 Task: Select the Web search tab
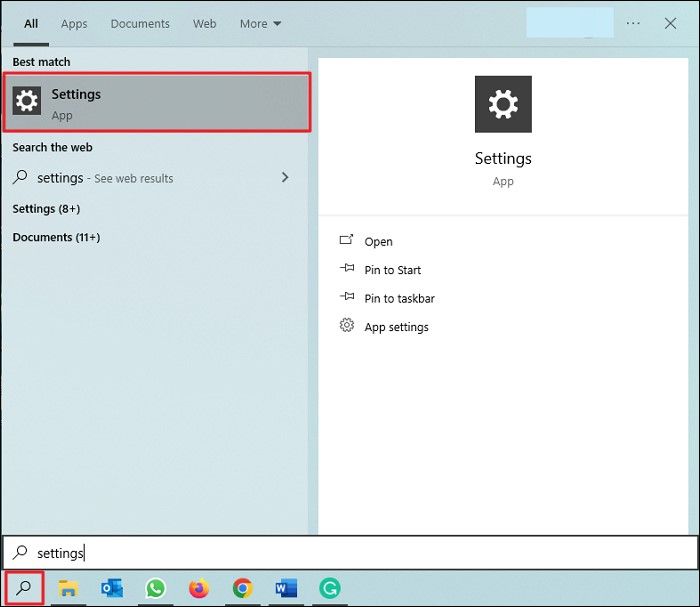pos(205,24)
